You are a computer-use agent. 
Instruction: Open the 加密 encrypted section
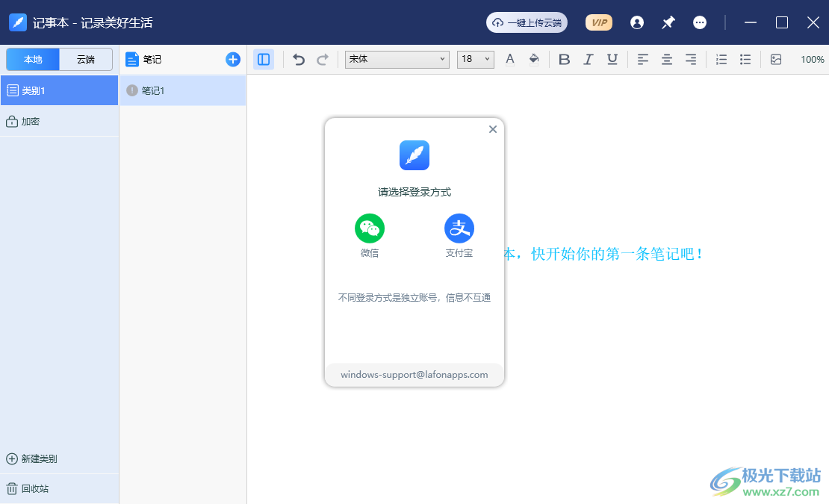coord(59,122)
